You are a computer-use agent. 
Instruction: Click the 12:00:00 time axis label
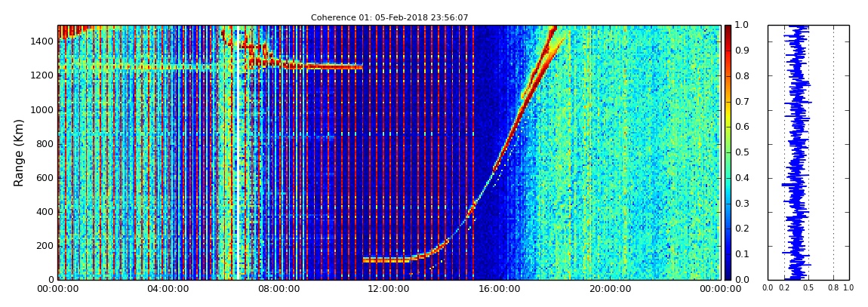(389, 289)
